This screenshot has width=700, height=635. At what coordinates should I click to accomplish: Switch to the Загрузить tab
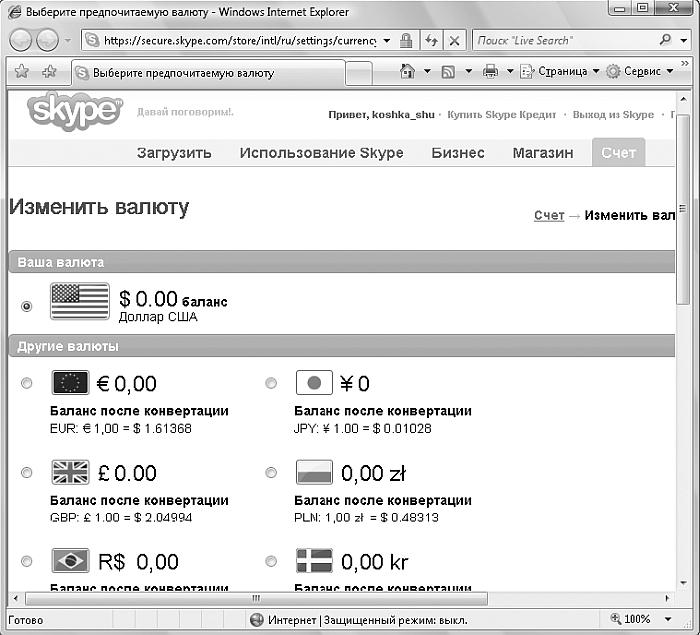tap(174, 153)
